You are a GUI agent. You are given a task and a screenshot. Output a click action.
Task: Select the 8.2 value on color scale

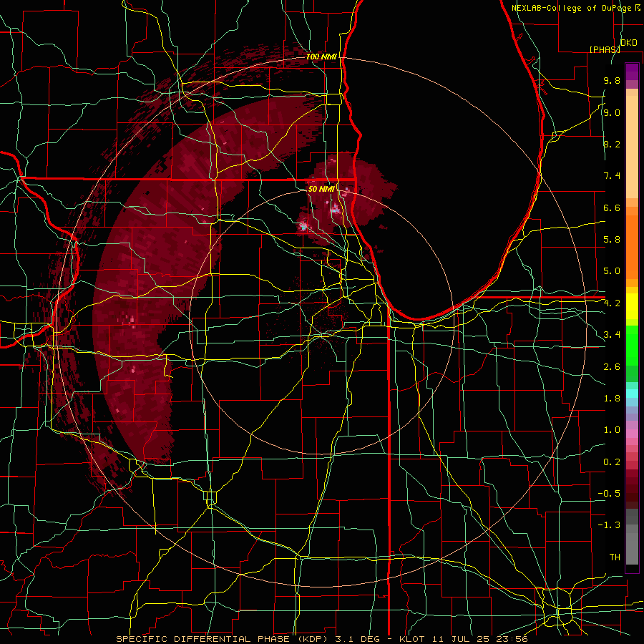click(x=612, y=144)
